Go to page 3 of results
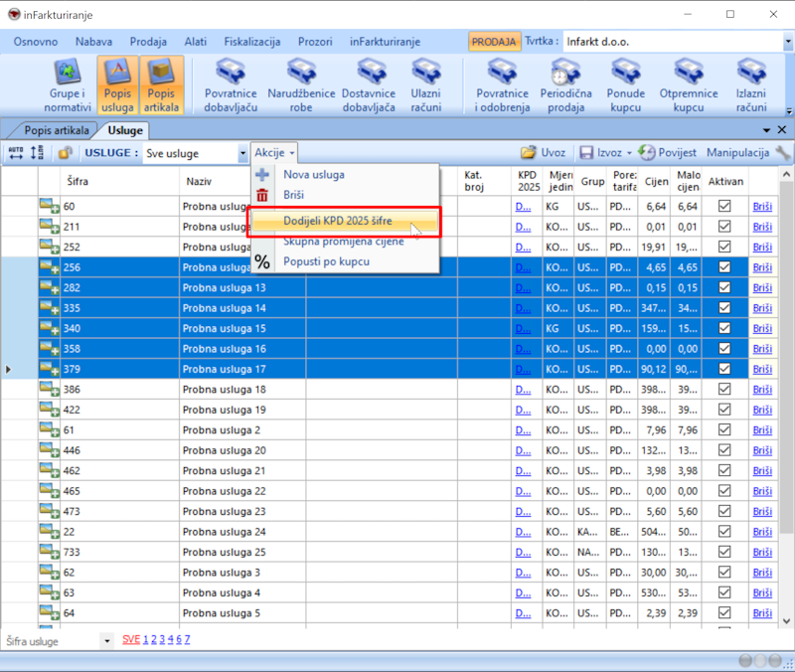The height and width of the screenshot is (672, 795). [161, 640]
